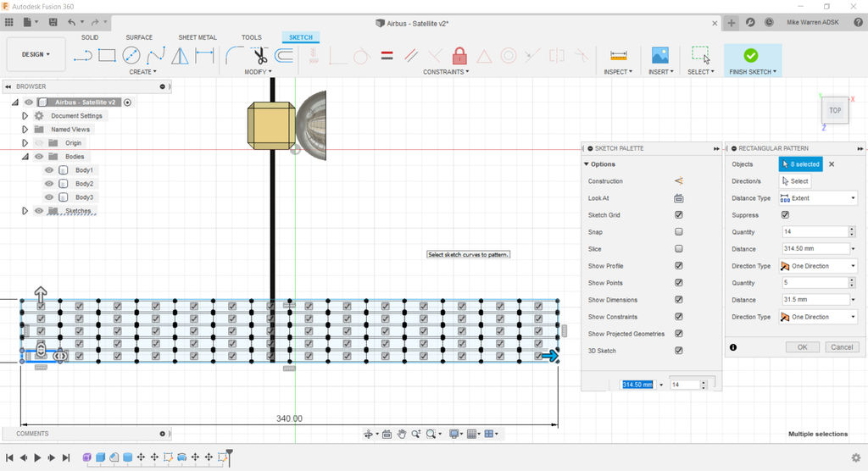The width and height of the screenshot is (868, 471).
Task: Hide Body1 using its eye icon
Action: [x=49, y=170]
